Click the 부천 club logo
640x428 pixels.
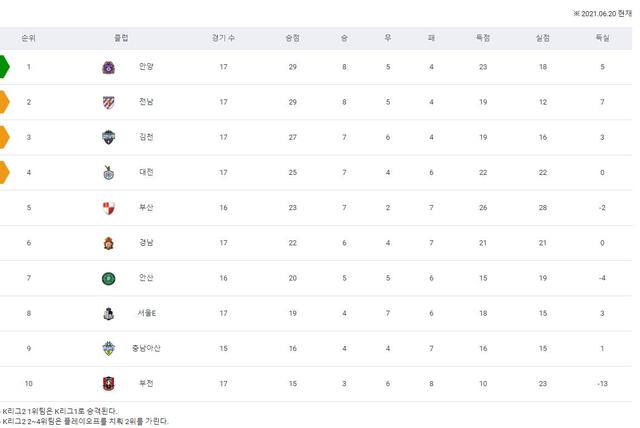click(109, 383)
